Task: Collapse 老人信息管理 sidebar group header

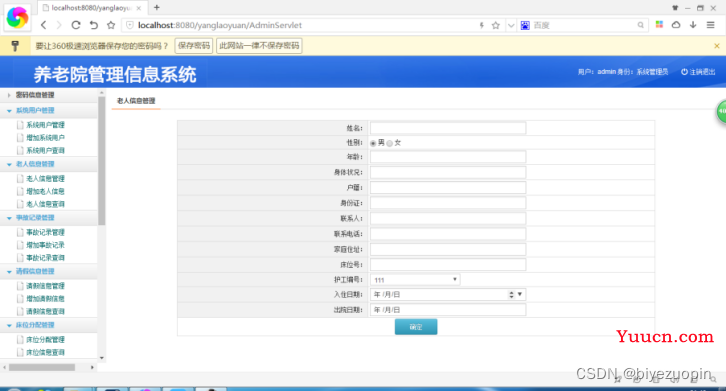Action: click(x=35, y=164)
